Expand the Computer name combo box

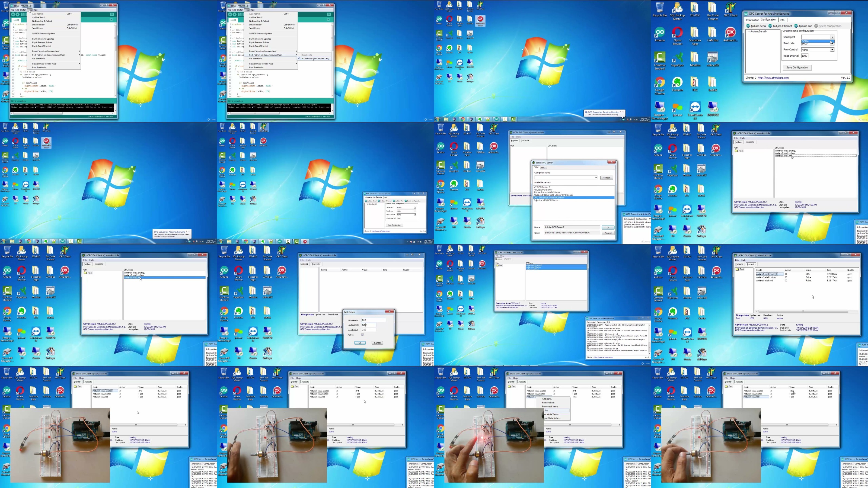(x=596, y=178)
